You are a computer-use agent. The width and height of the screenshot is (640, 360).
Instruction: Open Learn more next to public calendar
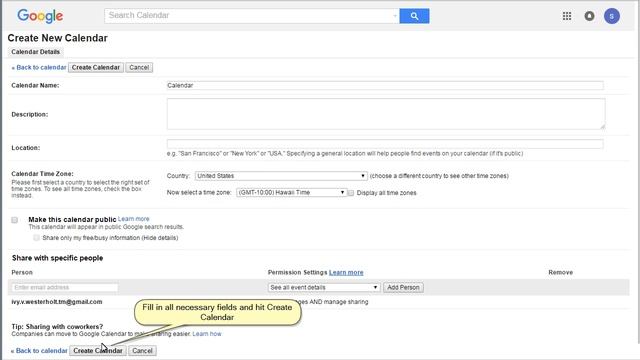point(133,219)
